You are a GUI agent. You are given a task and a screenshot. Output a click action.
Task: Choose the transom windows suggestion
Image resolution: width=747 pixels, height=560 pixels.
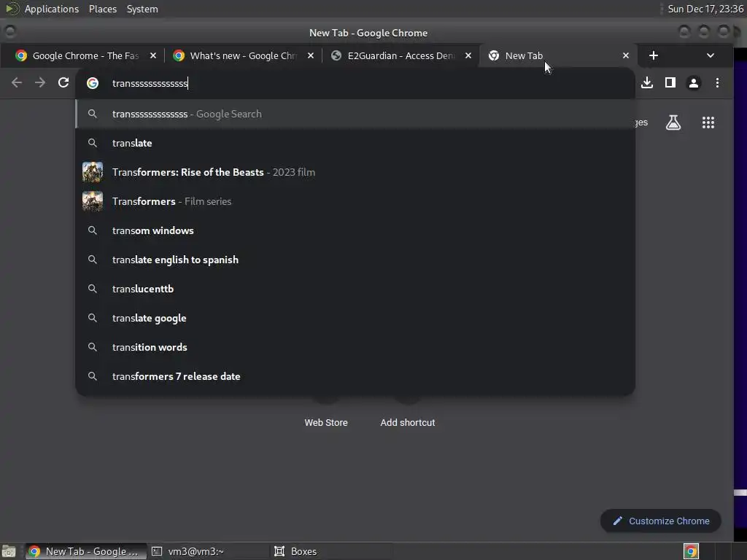(x=355, y=230)
